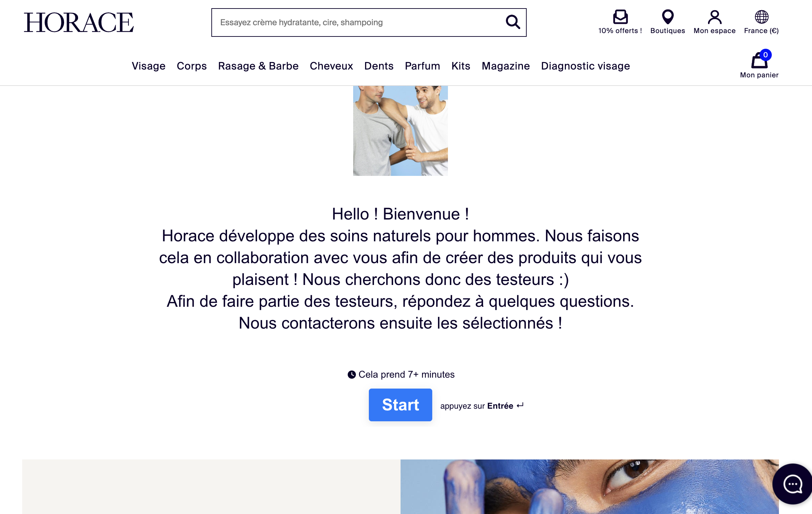This screenshot has width=812, height=514.
Task: Open the Boutiques location pin icon
Action: 667,17
